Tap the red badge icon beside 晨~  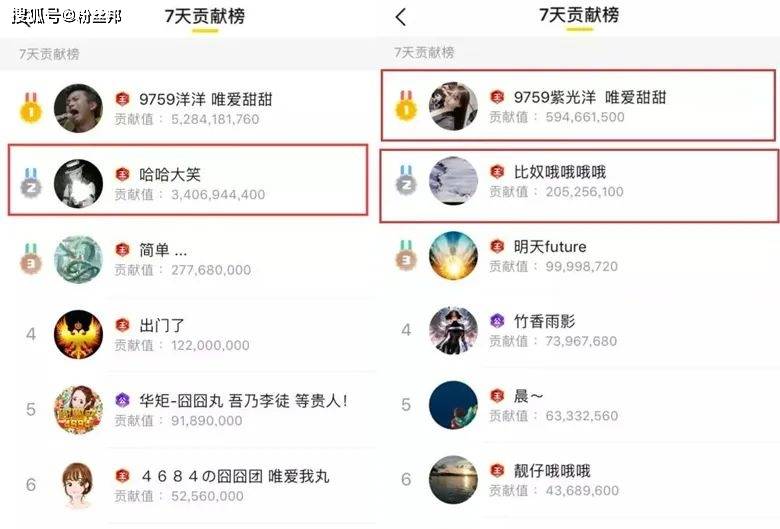tap(497, 396)
